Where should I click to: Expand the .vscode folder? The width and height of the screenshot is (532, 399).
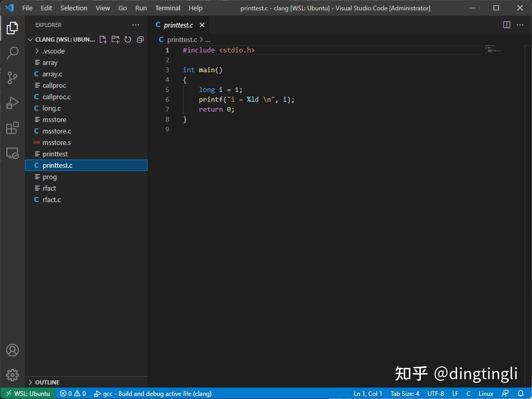[x=86, y=51]
